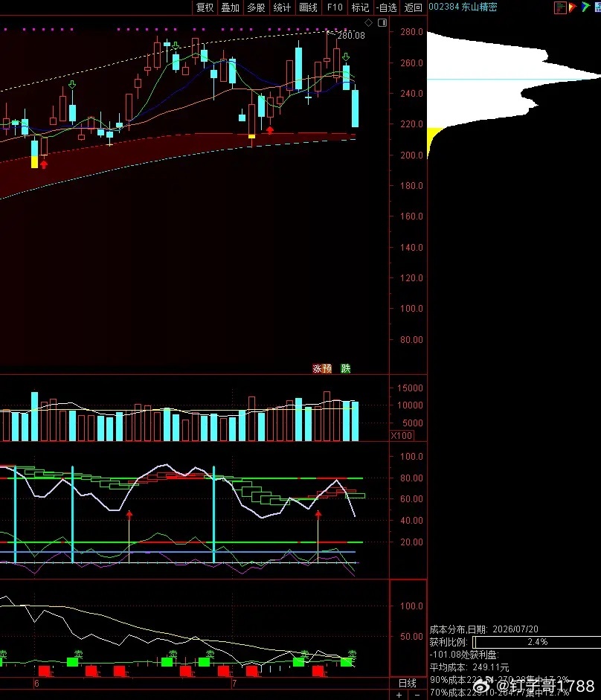Screen dimensions: 601x700
Task: Click the green 跌 marker on the chart
Action: [346, 368]
